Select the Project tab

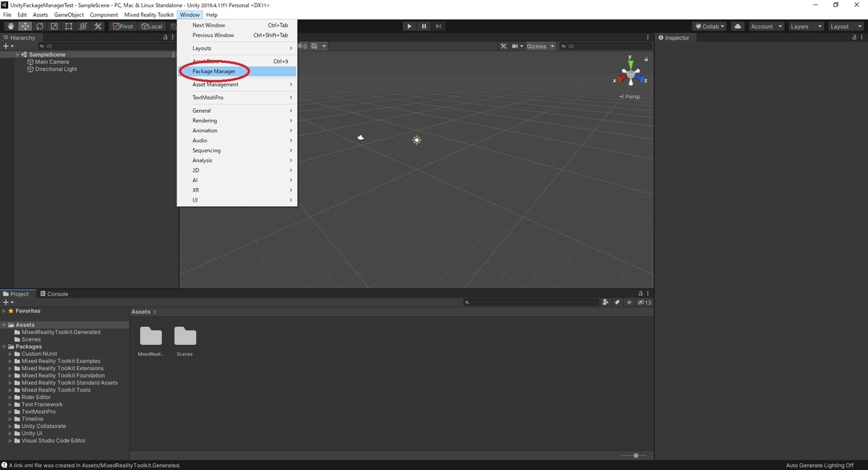17,294
